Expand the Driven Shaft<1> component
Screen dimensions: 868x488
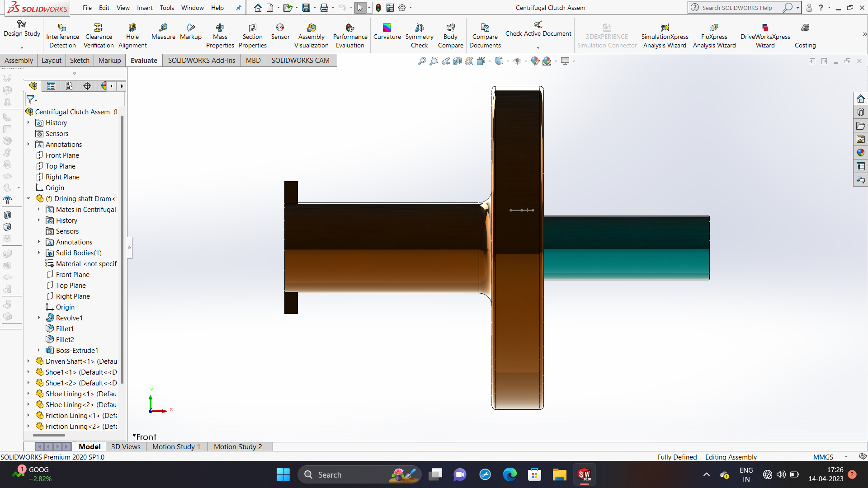pos(28,361)
